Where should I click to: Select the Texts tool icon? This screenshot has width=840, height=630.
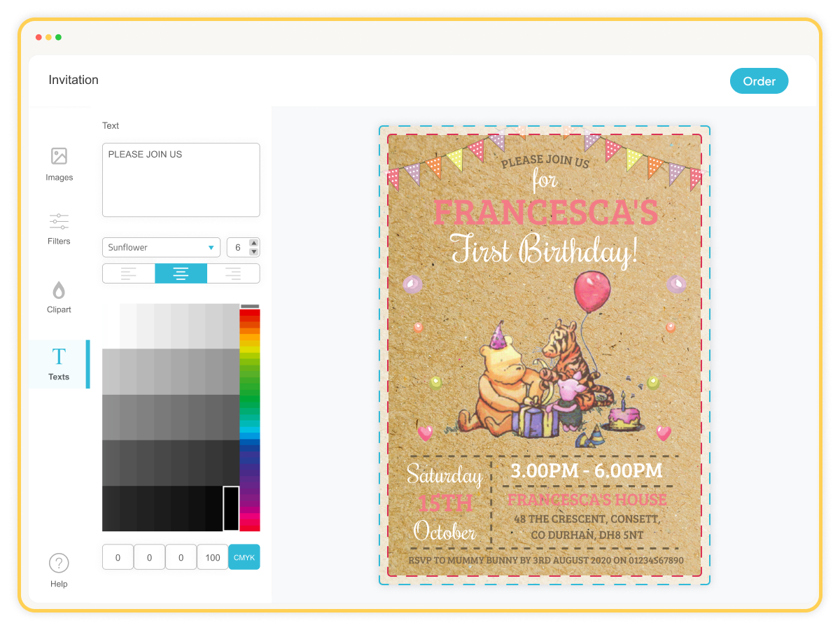(59, 357)
